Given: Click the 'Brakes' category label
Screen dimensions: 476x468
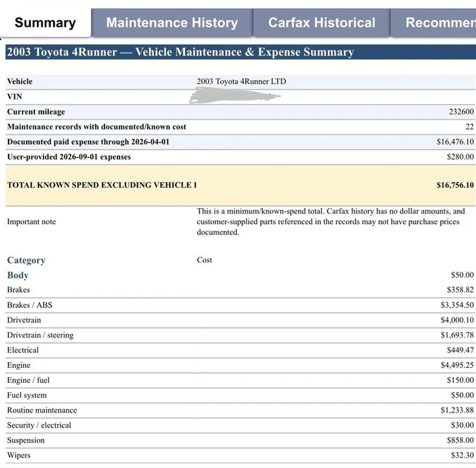Looking at the screenshot, I should click(19, 290).
